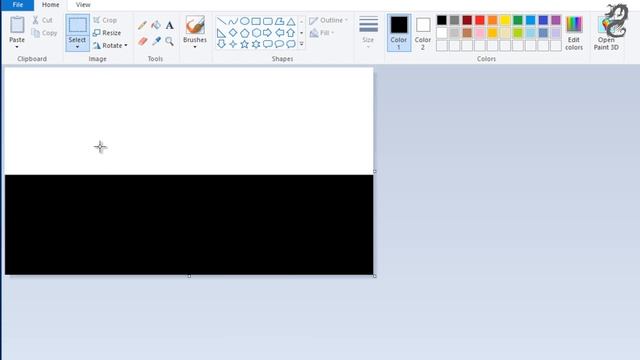Image resolution: width=640 pixels, height=360 pixels.
Task: Pick the lime green color swatch
Action: click(518, 33)
